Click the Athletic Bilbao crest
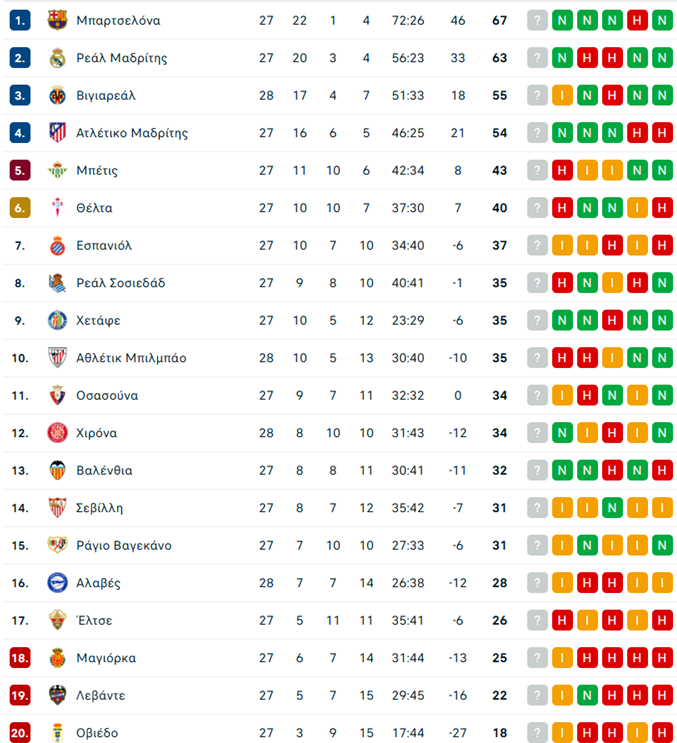 [x=57, y=358]
